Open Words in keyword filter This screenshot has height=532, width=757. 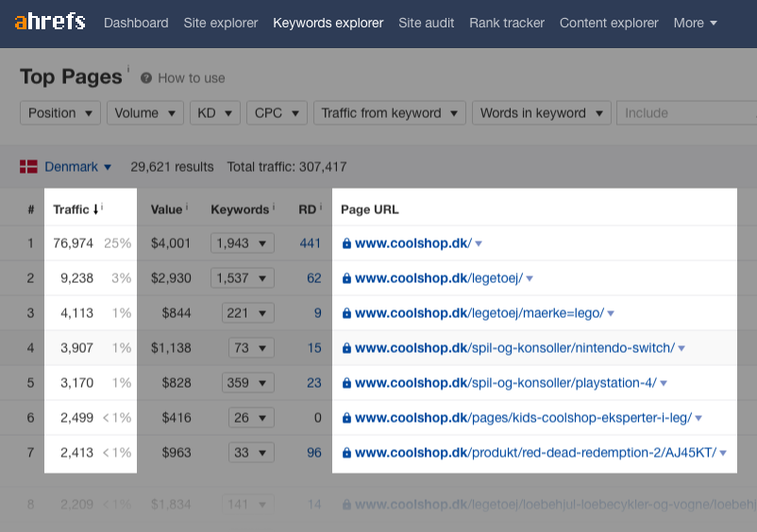coord(542,113)
